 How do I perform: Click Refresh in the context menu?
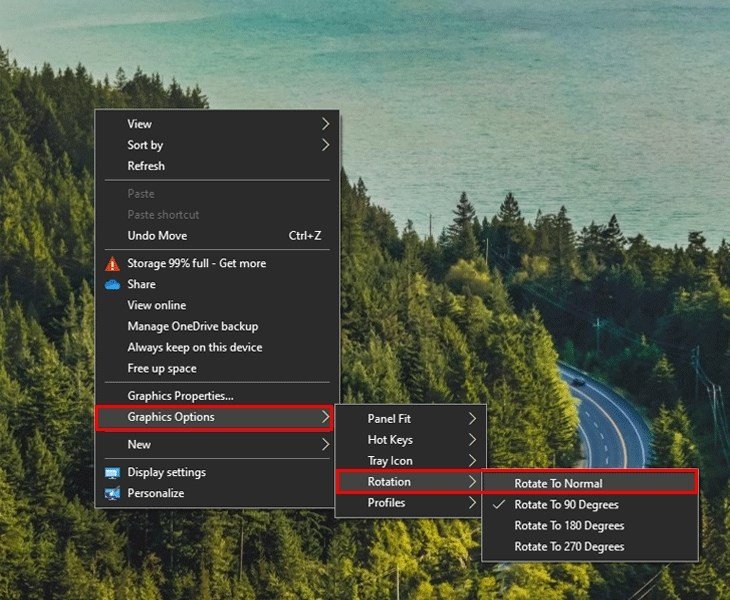click(x=146, y=166)
